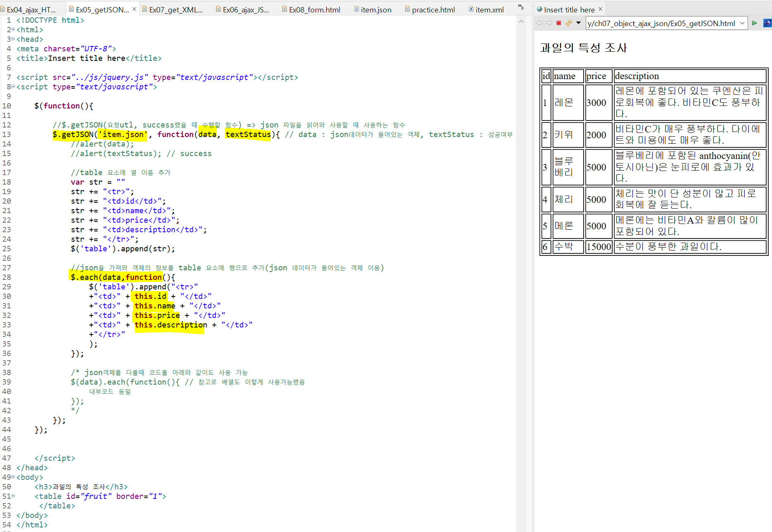
Task: Click $.each(data,function on line 28
Action: click(116, 277)
